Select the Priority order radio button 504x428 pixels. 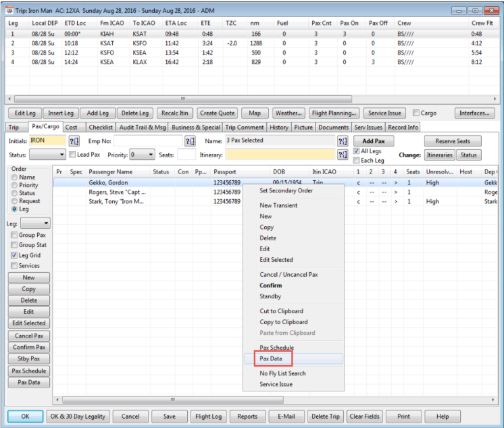(x=14, y=185)
